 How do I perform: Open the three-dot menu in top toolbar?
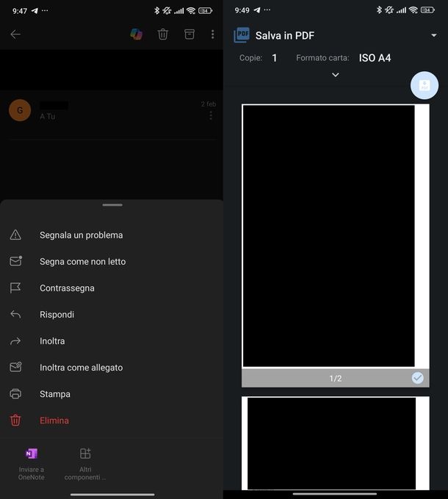coord(213,34)
